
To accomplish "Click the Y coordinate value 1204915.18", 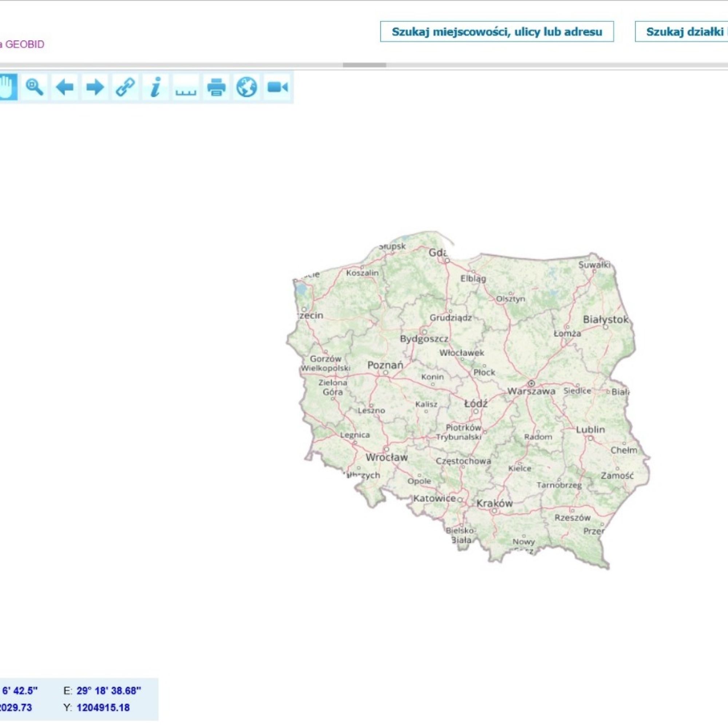I will pyautogui.click(x=103, y=707).
